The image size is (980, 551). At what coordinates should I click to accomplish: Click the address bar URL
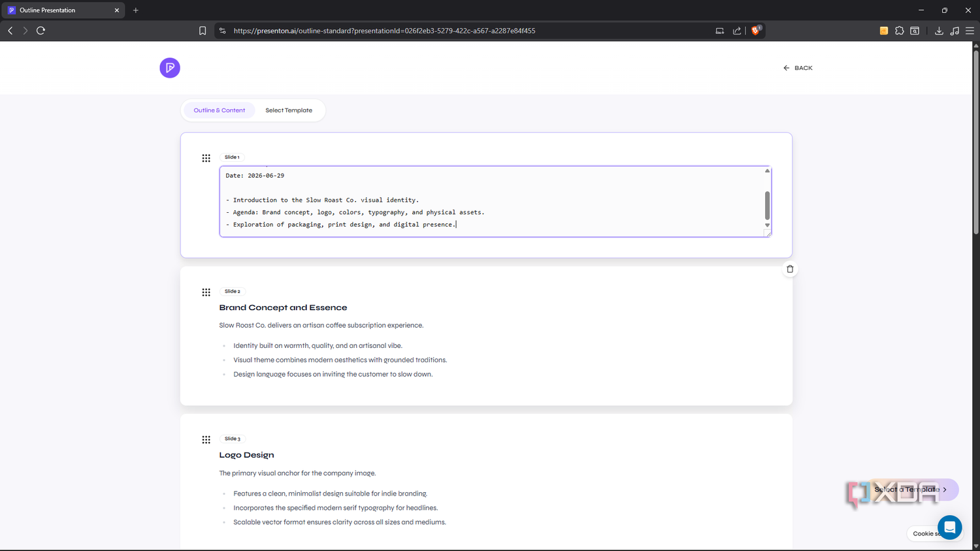[x=384, y=31]
